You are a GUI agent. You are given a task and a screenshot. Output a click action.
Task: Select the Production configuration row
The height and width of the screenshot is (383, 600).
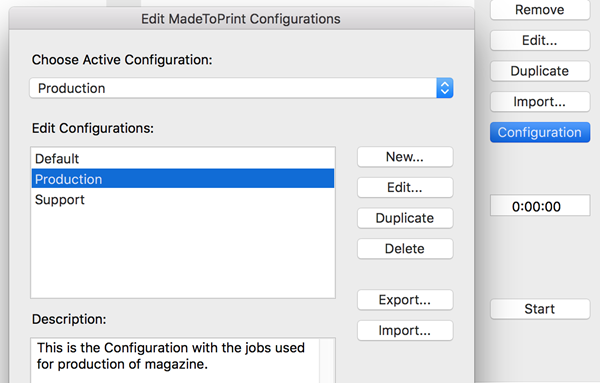(x=183, y=179)
